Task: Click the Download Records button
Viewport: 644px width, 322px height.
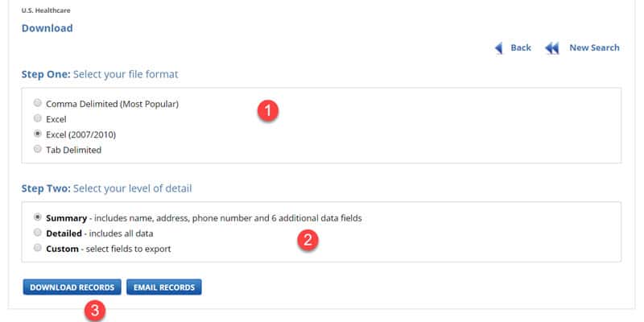Action: coord(72,287)
